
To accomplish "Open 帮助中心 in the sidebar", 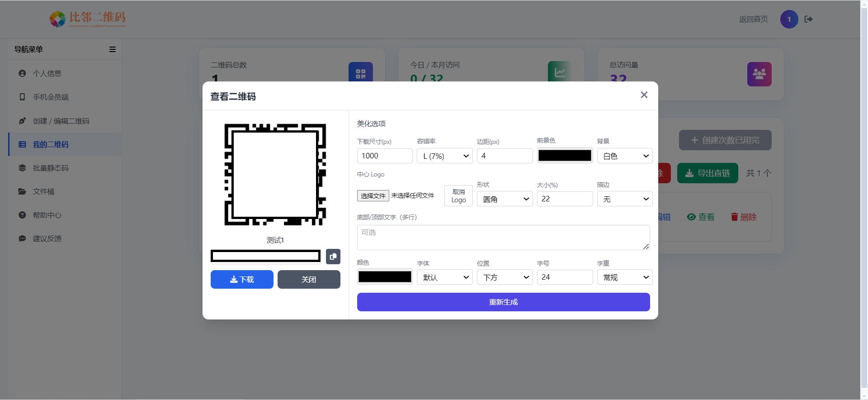I will 65,215.
